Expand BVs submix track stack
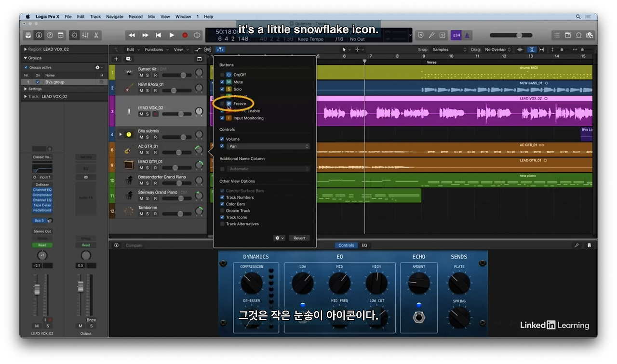 [x=121, y=134]
